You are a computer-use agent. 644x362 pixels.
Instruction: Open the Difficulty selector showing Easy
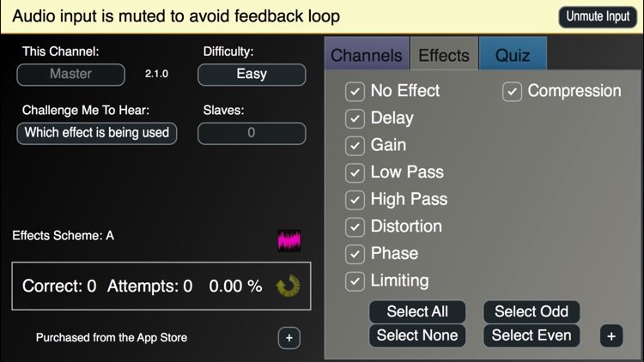(x=252, y=75)
